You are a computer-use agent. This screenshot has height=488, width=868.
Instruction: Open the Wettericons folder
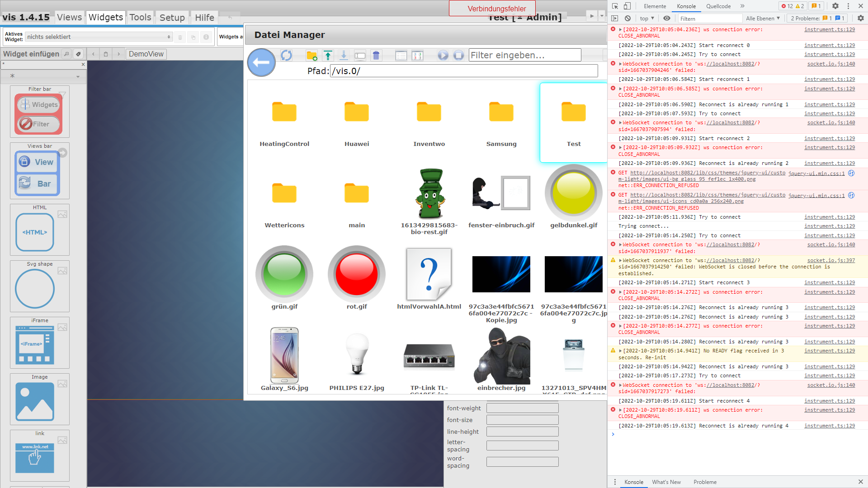284,203
